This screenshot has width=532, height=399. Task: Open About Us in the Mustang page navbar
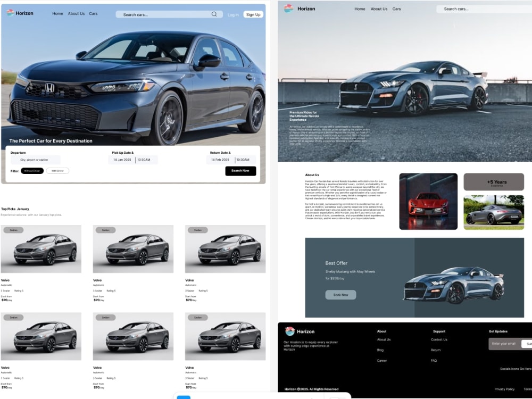point(379,9)
